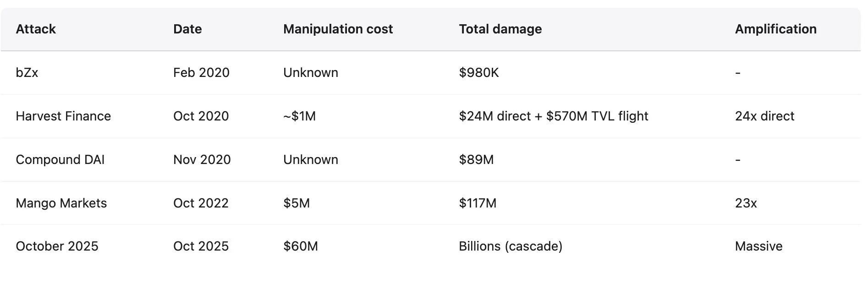Click the $980K total damage cell
This screenshot has width=868, height=284.
pos(478,73)
